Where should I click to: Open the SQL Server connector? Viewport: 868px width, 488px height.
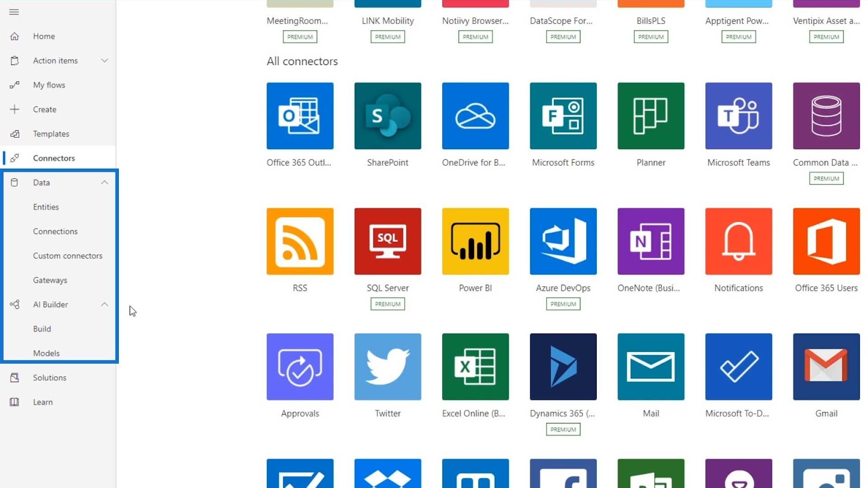tap(388, 241)
